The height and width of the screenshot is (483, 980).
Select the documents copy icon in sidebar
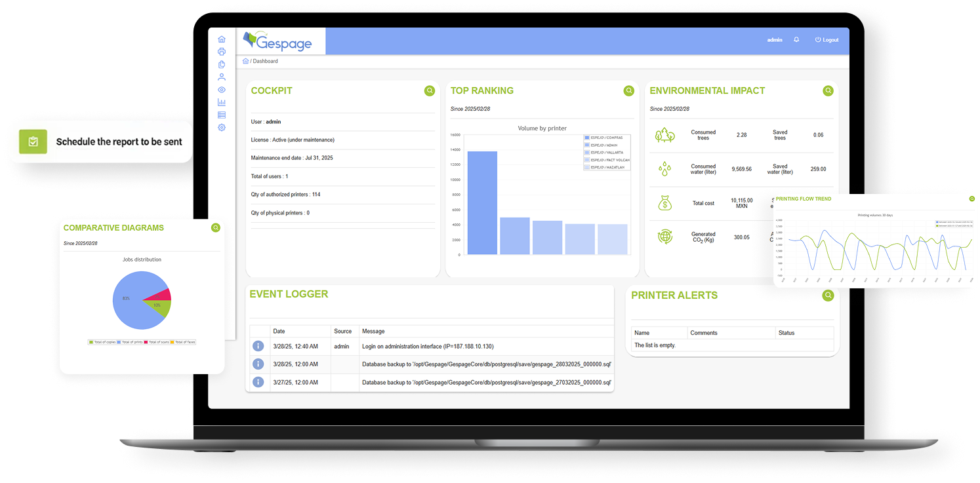tap(222, 64)
